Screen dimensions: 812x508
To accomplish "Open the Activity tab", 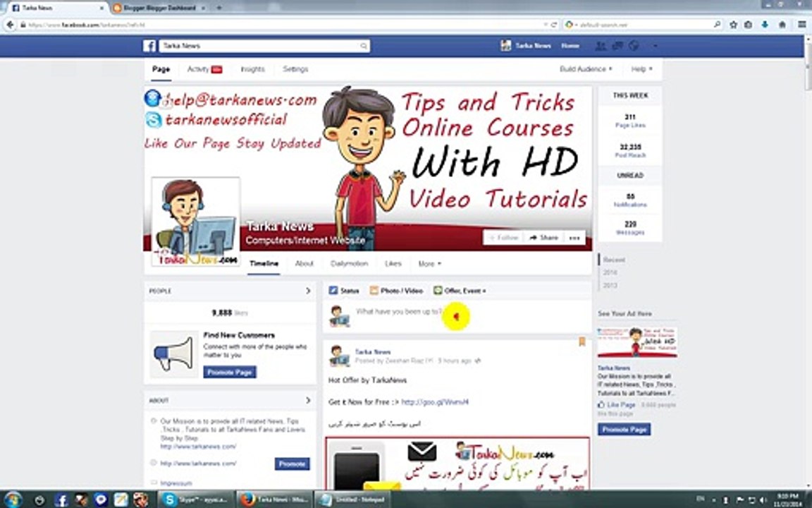I will click(204, 69).
